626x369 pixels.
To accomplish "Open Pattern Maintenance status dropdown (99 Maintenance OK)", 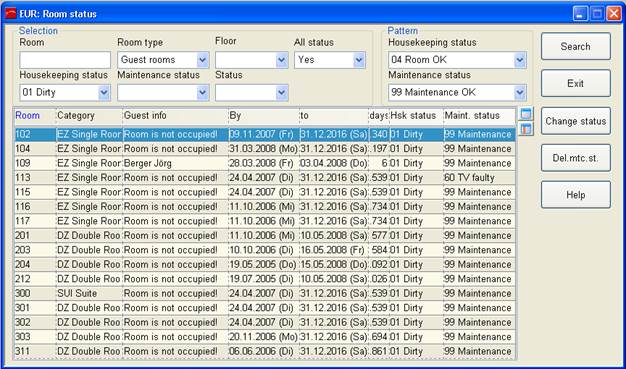I will pyautogui.click(x=520, y=93).
